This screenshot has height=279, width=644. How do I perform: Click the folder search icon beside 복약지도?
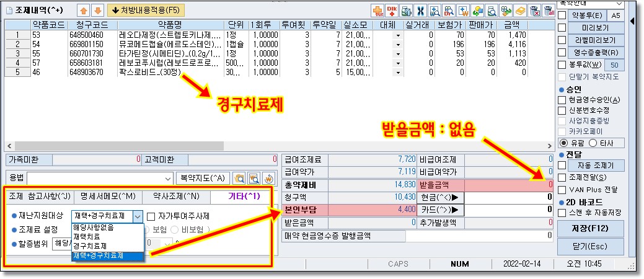[239, 179]
